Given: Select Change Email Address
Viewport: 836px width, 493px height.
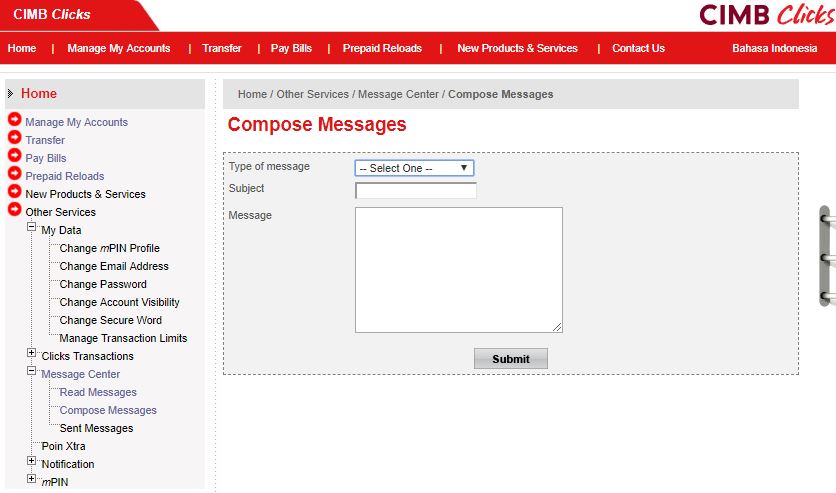Looking at the screenshot, I should (114, 266).
